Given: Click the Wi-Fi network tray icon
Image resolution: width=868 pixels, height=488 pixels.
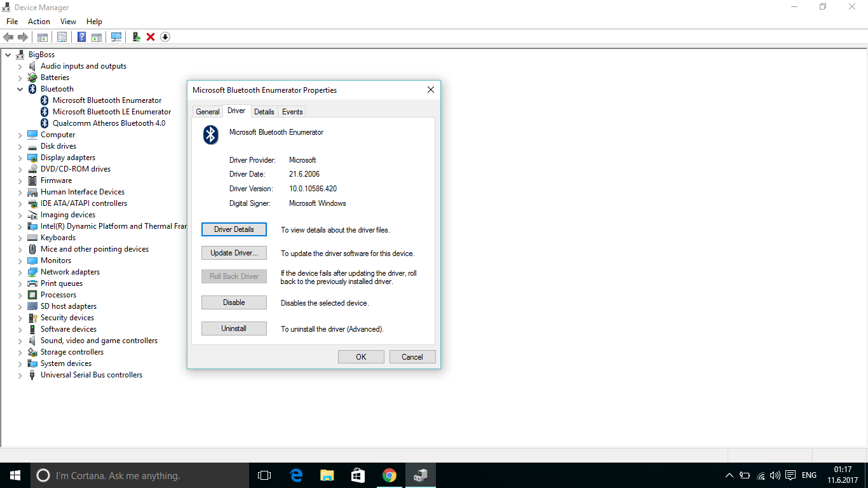Looking at the screenshot, I should [x=761, y=475].
